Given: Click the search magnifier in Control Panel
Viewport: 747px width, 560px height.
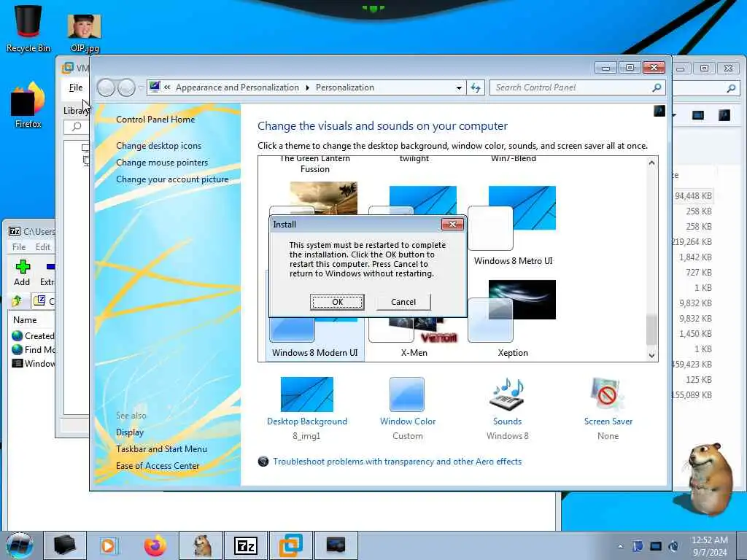Looking at the screenshot, I should tap(657, 87).
